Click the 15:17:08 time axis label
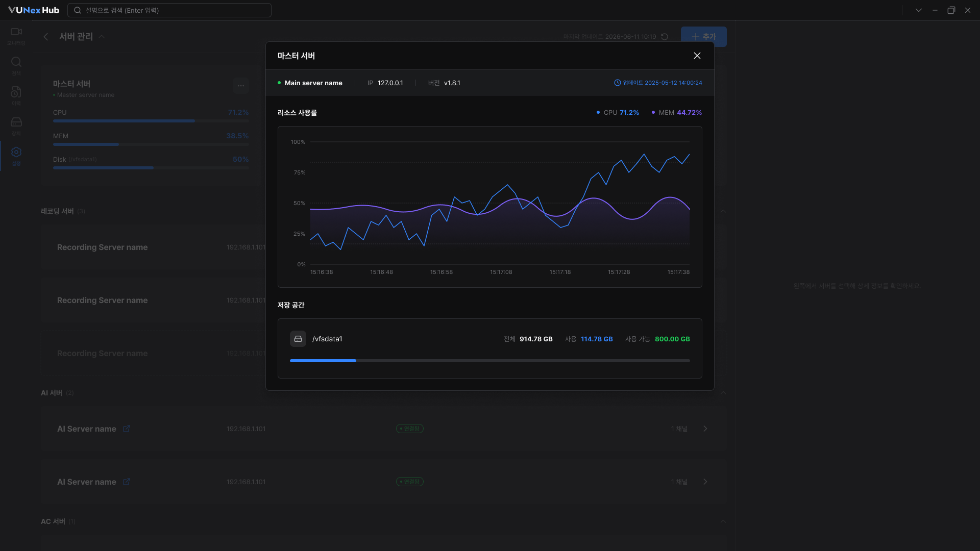Image resolution: width=980 pixels, height=551 pixels. (x=501, y=272)
